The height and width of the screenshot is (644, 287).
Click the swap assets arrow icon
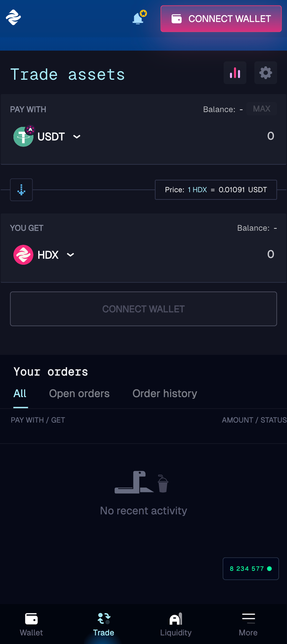(x=21, y=190)
